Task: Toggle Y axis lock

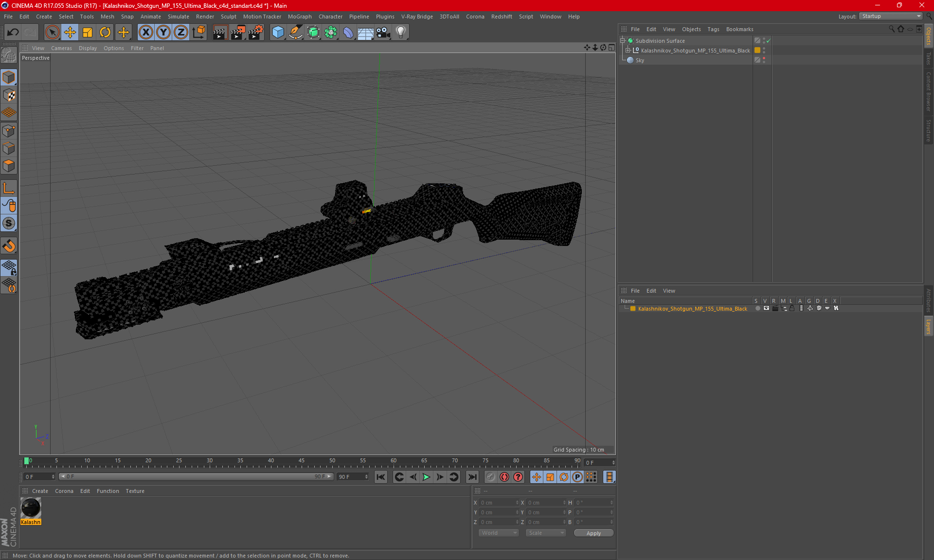Action: click(163, 33)
